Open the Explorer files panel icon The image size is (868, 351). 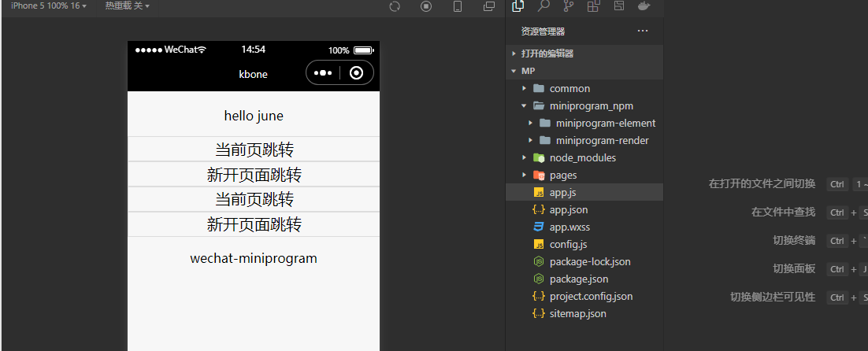pos(518,6)
